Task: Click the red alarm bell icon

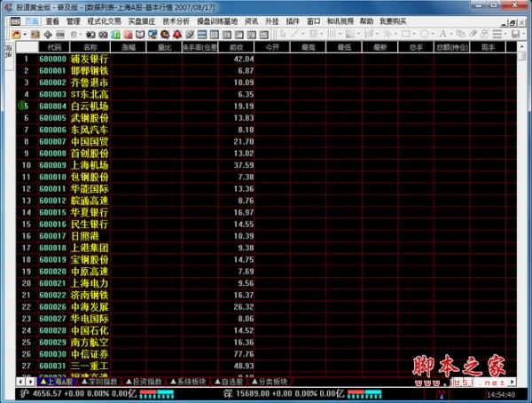Action: tap(177, 35)
